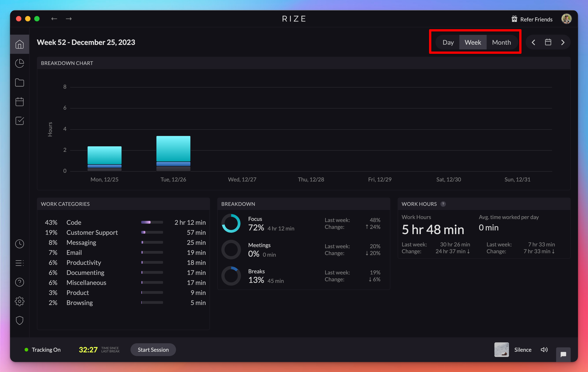This screenshot has height=372, width=588.
Task: Switch to Day view
Action: [448, 42]
